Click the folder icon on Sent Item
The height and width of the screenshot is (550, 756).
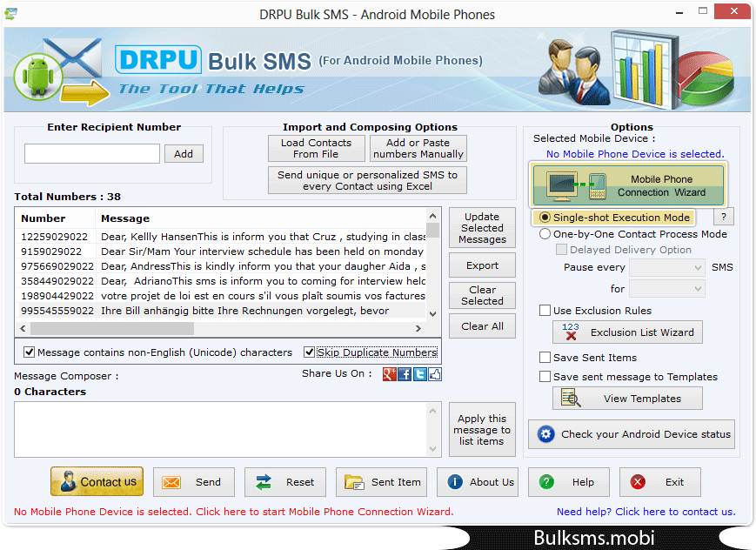click(x=354, y=482)
